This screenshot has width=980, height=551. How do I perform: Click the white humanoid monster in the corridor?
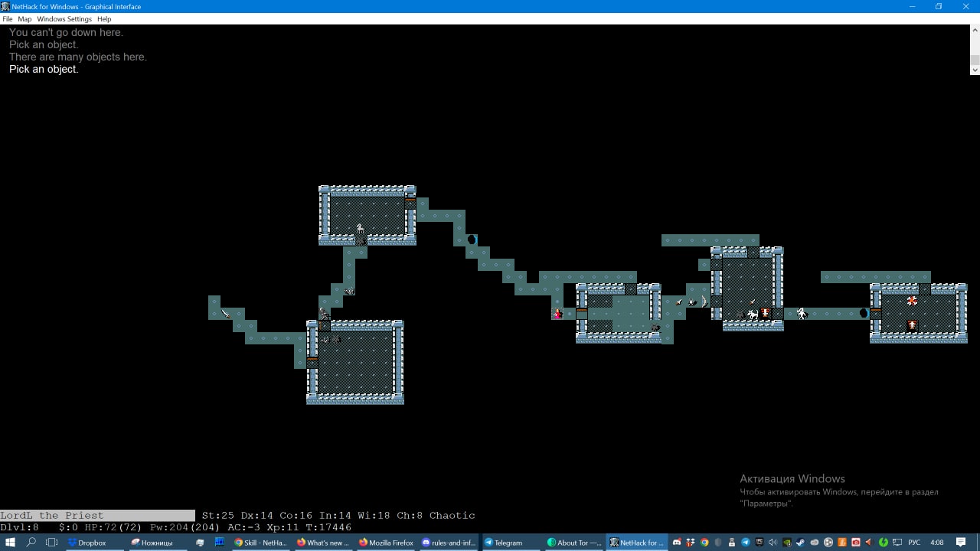coord(802,313)
